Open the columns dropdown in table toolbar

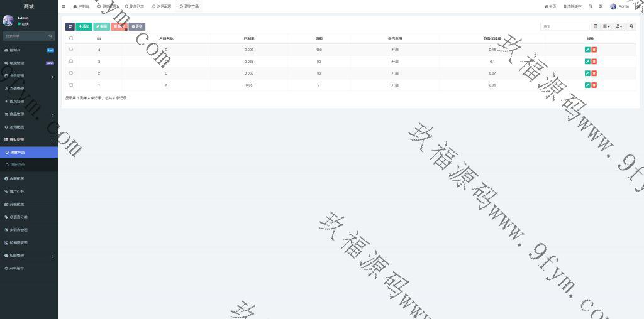(606, 27)
